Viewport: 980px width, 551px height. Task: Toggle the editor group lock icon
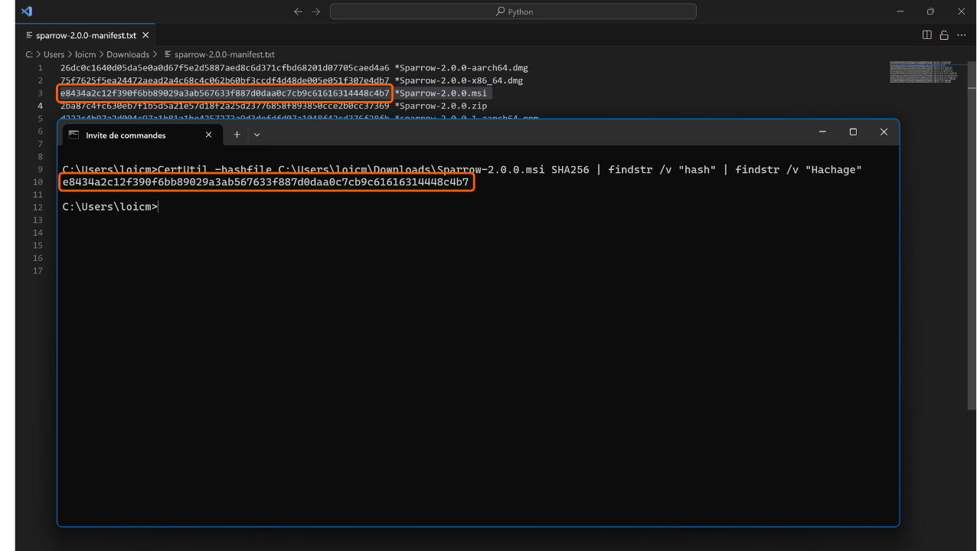click(944, 35)
